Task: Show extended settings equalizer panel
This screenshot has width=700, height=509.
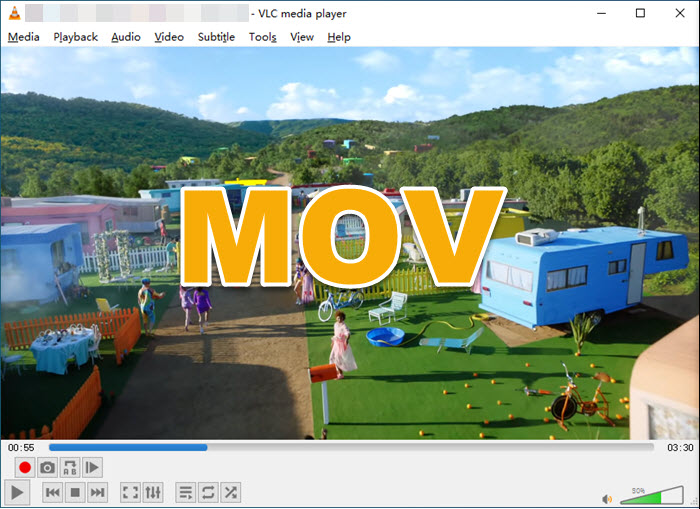Action: [x=153, y=492]
